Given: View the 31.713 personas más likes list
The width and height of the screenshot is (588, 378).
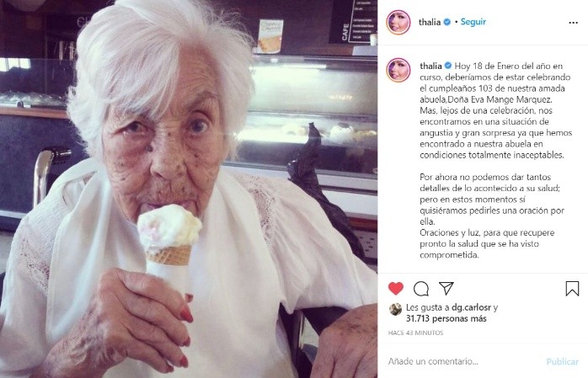Looking at the screenshot, I should [x=446, y=319].
